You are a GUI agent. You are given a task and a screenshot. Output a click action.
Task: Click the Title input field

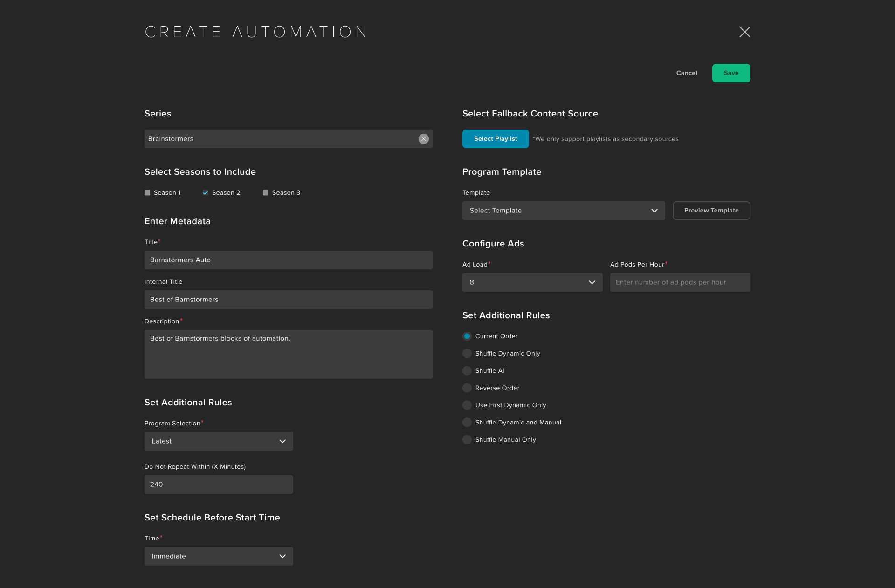coord(289,260)
